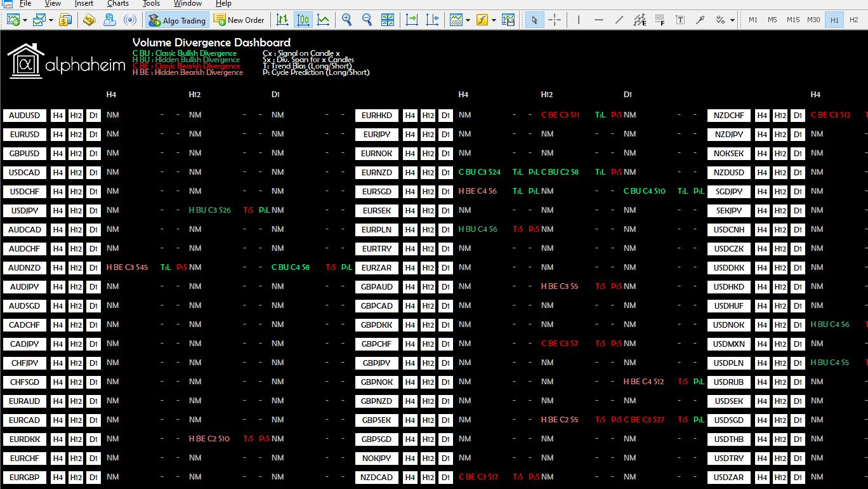The height and width of the screenshot is (489, 868).
Task: Select the equidistant channel tool
Action: pyautogui.click(x=640, y=20)
